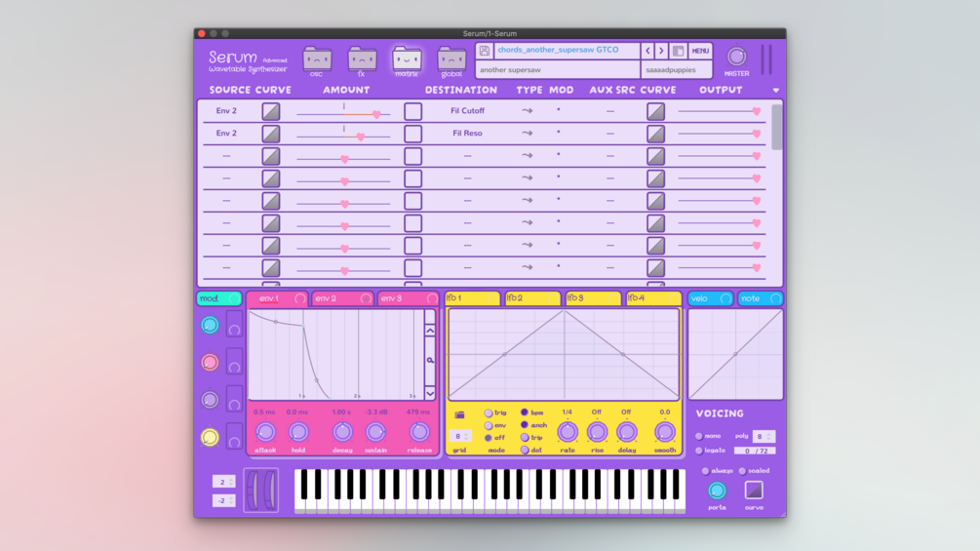980x551 pixels.
Task: Open the Fil Cutoff destination dropdown
Action: [467, 110]
